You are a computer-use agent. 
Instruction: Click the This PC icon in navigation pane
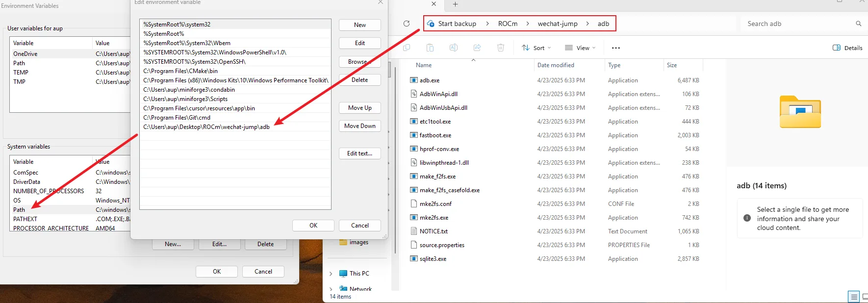343,274
